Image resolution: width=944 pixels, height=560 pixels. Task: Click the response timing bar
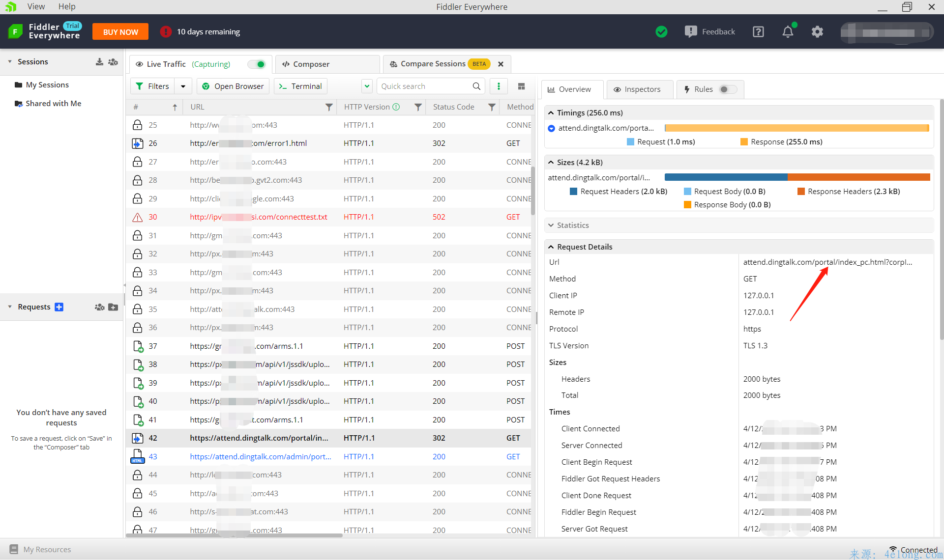click(x=797, y=128)
